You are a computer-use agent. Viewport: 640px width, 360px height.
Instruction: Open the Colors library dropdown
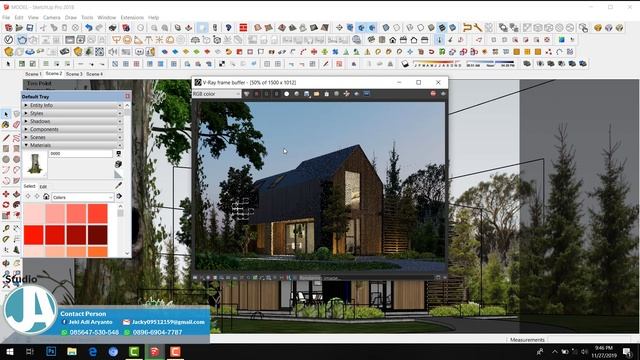[x=82, y=197]
